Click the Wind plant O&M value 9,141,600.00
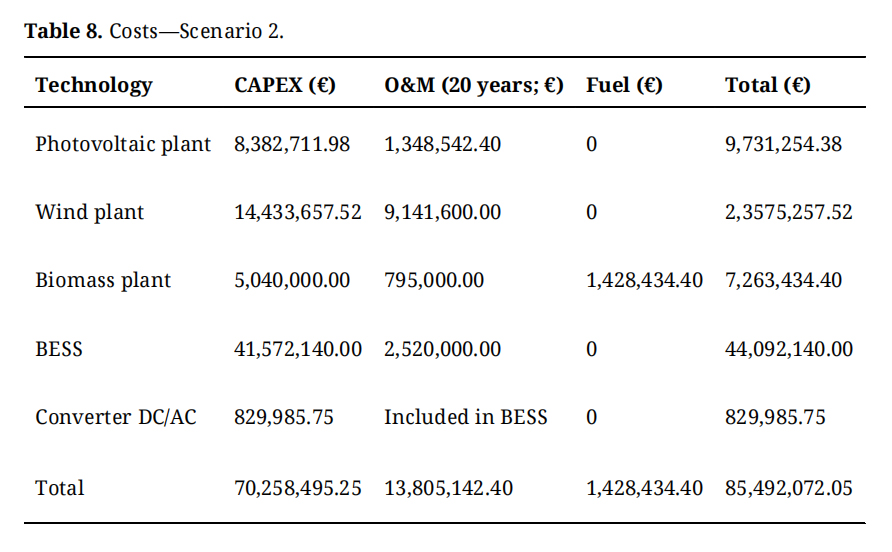 tap(443, 212)
